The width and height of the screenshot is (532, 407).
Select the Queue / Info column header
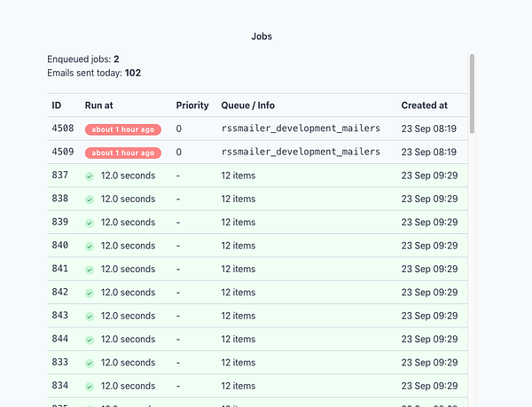pos(247,106)
